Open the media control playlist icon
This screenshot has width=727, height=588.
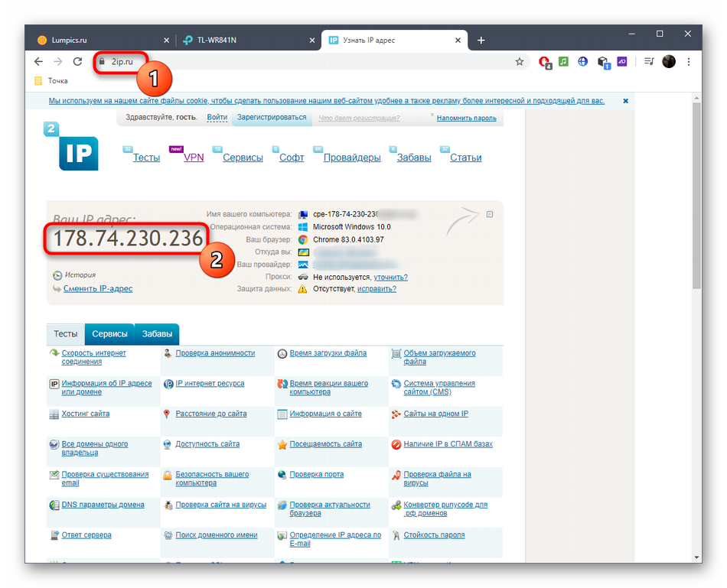pos(649,62)
